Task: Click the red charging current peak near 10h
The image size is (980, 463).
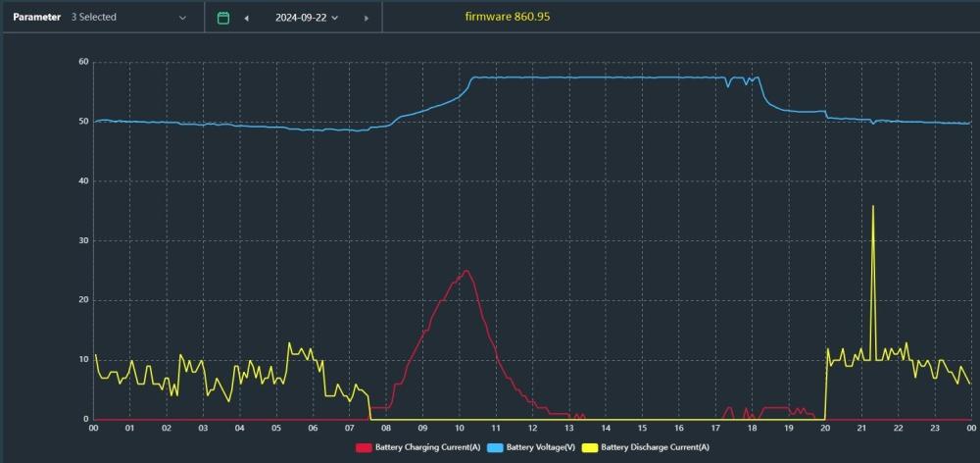Action: (465, 271)
